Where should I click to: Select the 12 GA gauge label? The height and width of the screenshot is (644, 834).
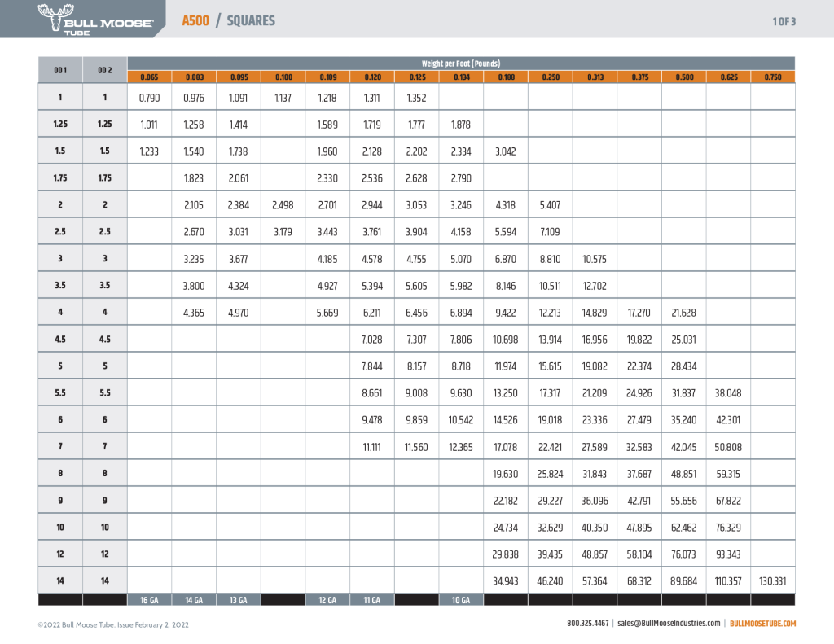327,600
